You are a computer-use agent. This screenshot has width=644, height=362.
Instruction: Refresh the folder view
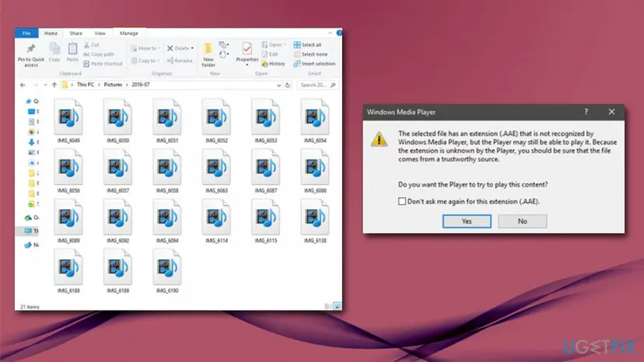tap(288, 85)
